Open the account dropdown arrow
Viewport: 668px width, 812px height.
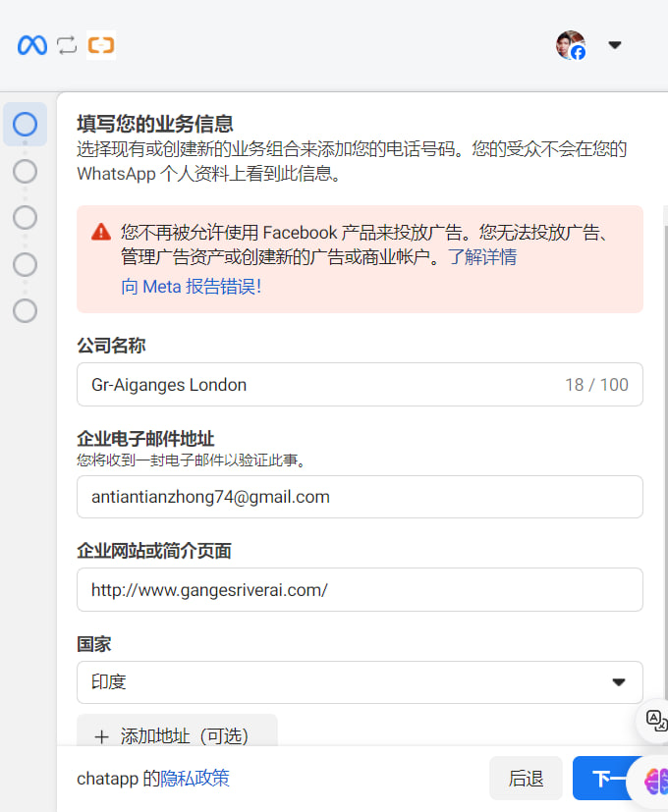tap(615, 45)
